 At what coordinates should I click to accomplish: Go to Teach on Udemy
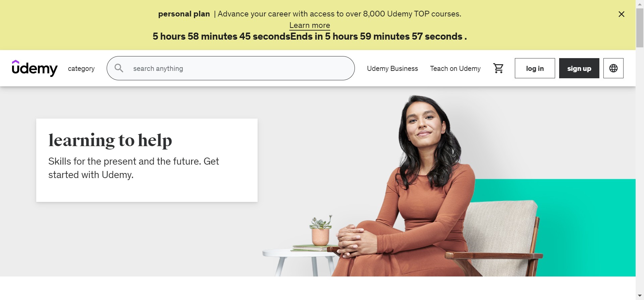click(455, 69)
